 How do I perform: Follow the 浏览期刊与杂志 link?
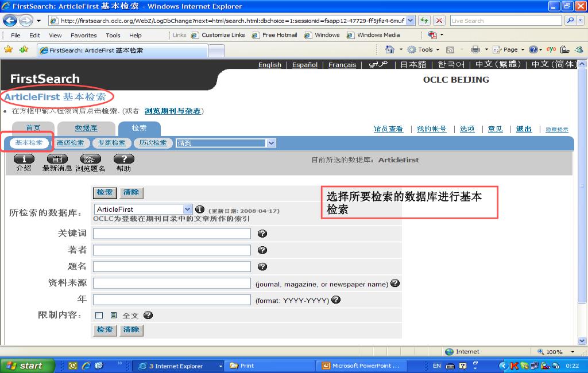[172, 111]
